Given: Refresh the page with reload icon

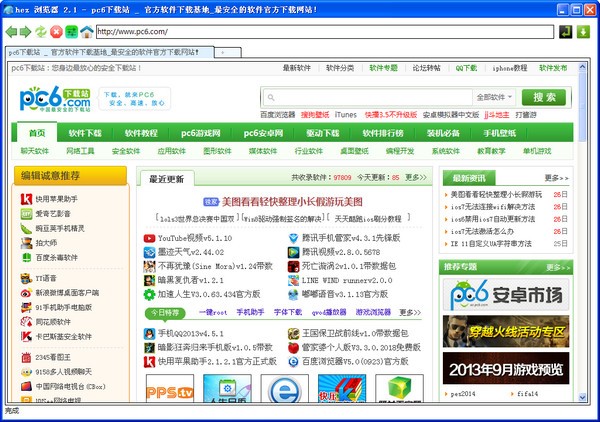Looking at the screenshot, I should 41,32.
